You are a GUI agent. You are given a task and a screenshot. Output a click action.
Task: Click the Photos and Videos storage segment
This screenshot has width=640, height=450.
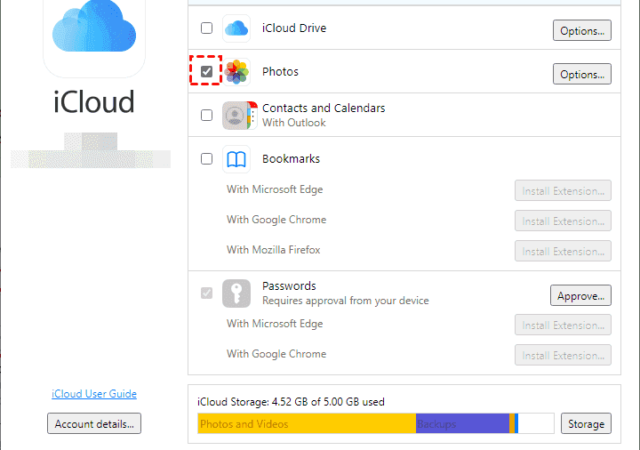(x=307, y=423)
